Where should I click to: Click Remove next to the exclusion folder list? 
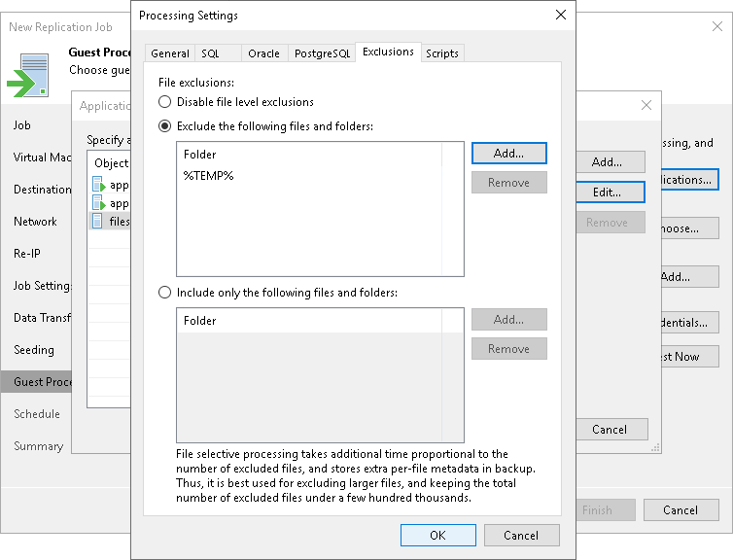tap(509, 183)
